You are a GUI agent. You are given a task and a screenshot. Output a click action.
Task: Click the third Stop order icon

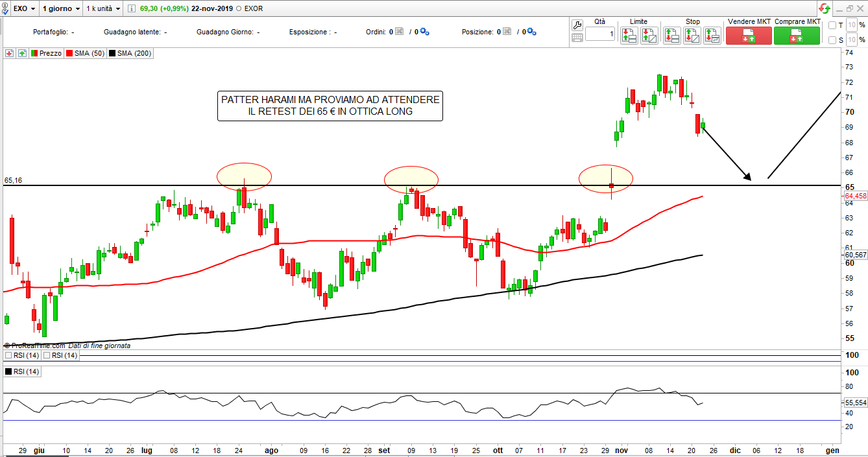click(712, 36)
